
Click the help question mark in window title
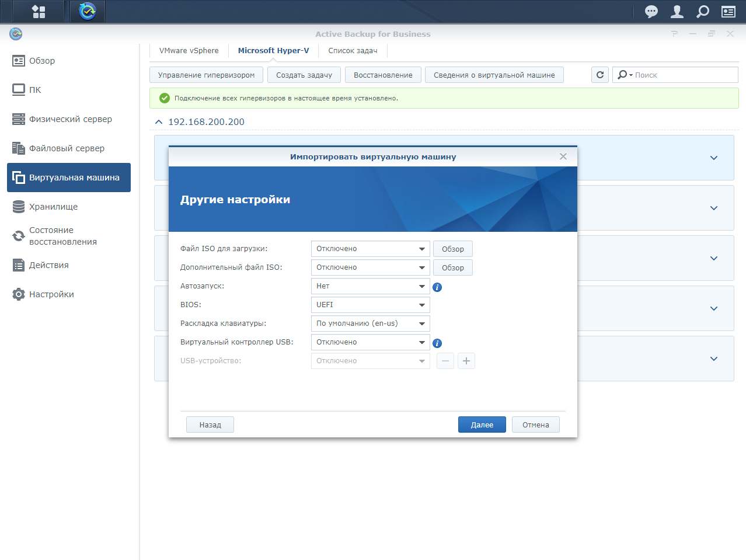coord(675,34)
